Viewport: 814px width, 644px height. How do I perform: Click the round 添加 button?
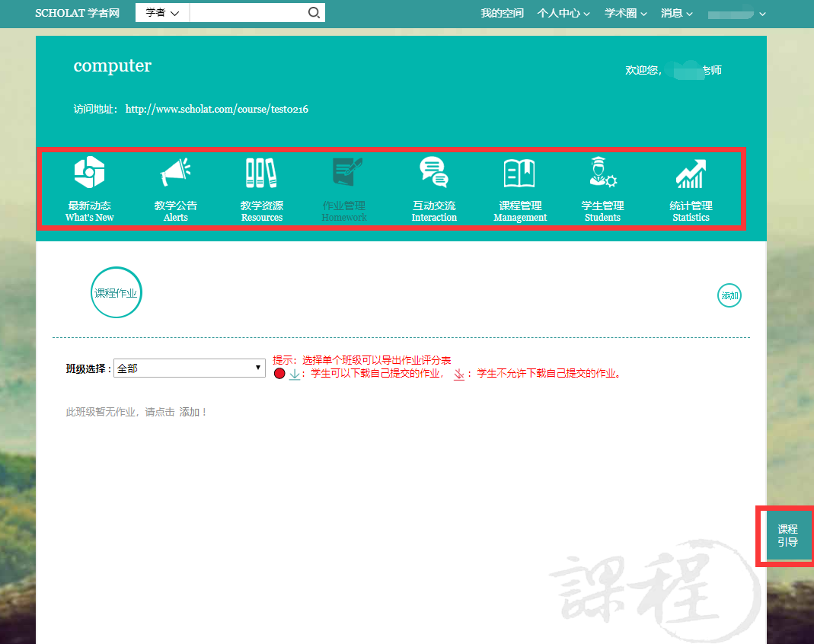point(729,295)
